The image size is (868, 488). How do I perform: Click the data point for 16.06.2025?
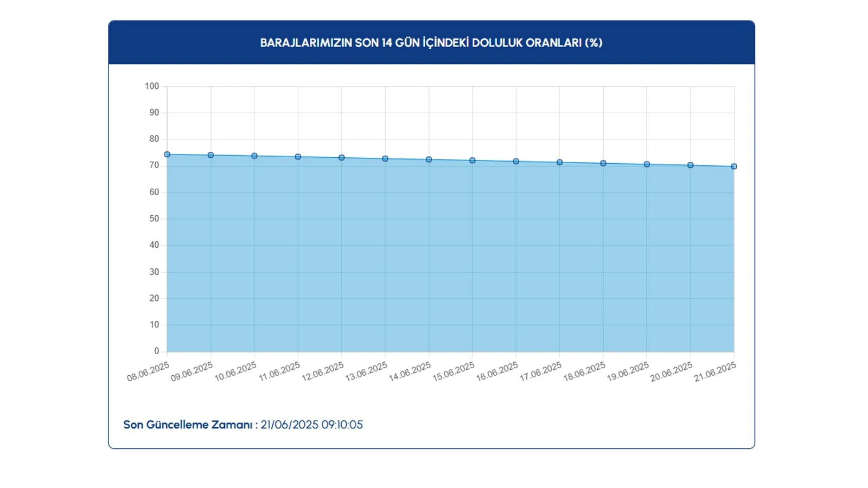pyautogui.click(x=516, y=162)
